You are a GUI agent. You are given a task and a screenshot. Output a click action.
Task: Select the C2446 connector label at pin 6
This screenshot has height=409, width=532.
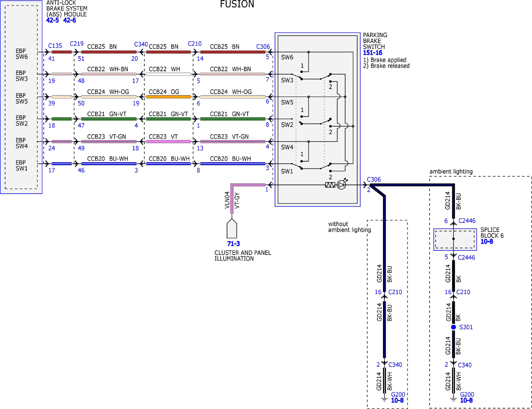coord(467,221)
